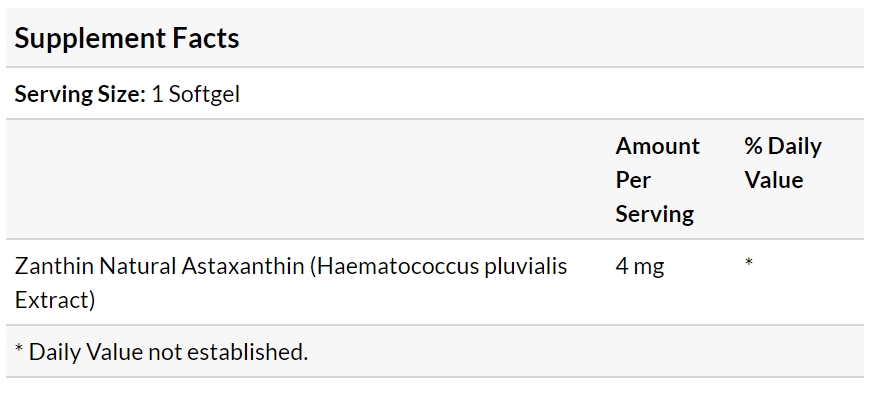Screen dimensions: 875x399
Task: Click the Extract) text on second line
Action: point(55,300)
